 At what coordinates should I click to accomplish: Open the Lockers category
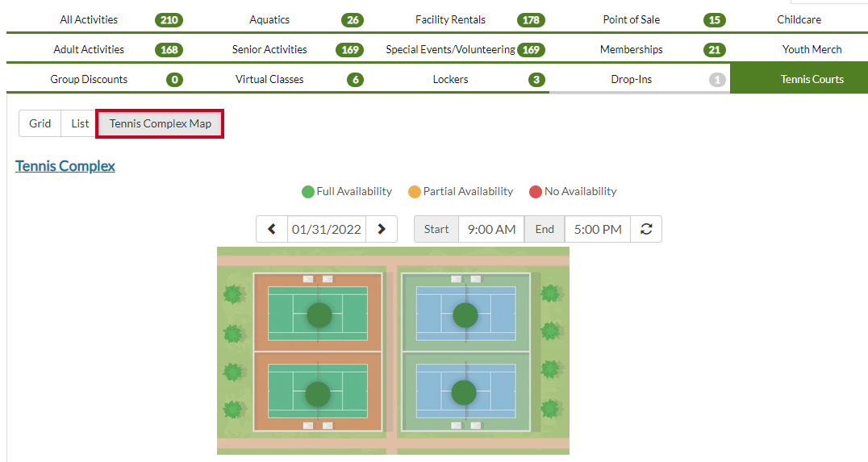coord(450,80)
